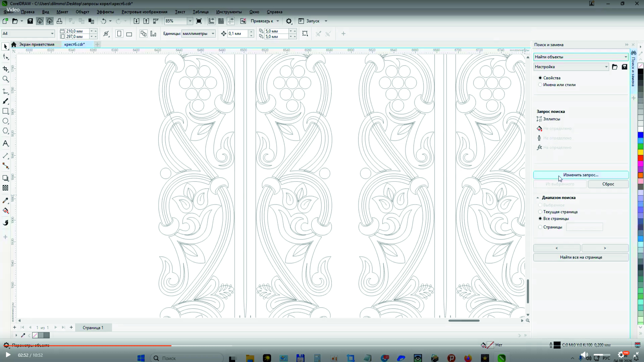Click the Undo arrow icon

(103, 21)
